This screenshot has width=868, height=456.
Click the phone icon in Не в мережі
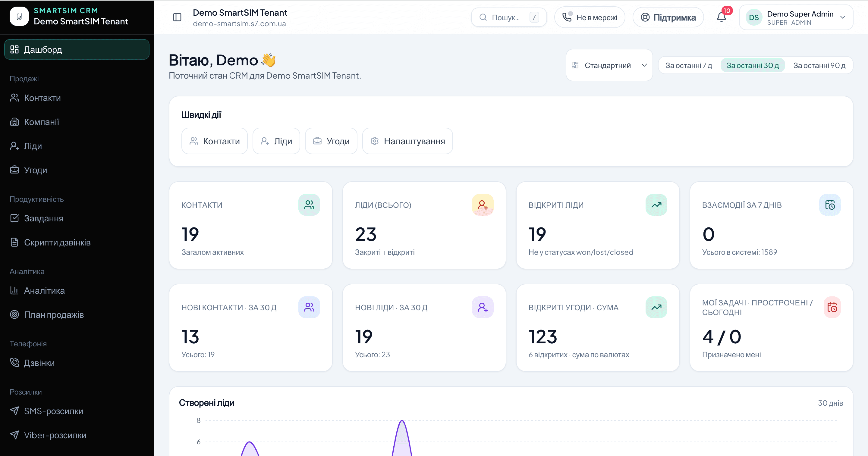coord(568,17)
